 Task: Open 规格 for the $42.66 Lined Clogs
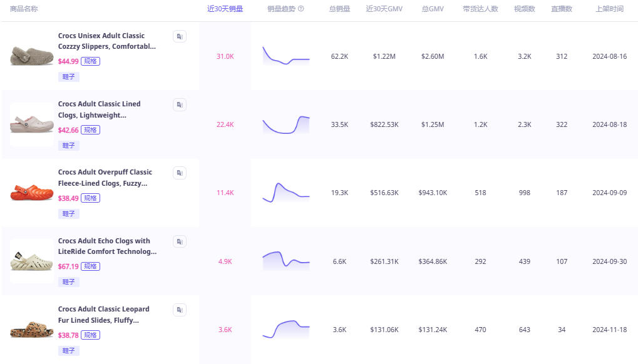pyautogui.click(x=90, y=130)
